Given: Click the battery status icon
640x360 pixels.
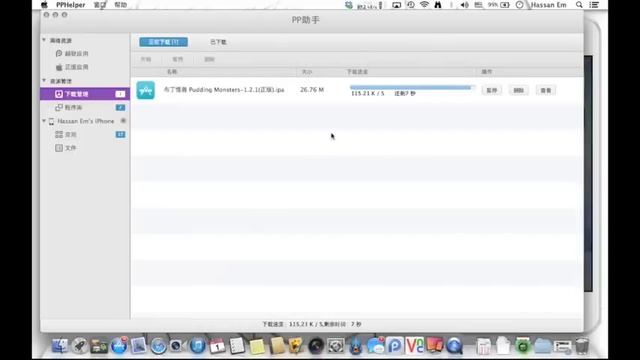Looking at the screenshot, I should click(505, 5).
